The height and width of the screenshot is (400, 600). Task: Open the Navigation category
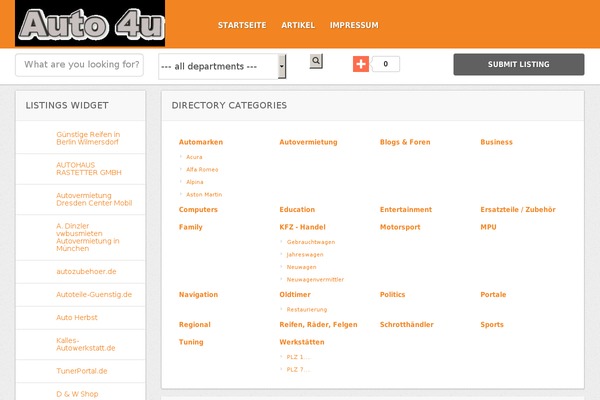coord(198,294)
